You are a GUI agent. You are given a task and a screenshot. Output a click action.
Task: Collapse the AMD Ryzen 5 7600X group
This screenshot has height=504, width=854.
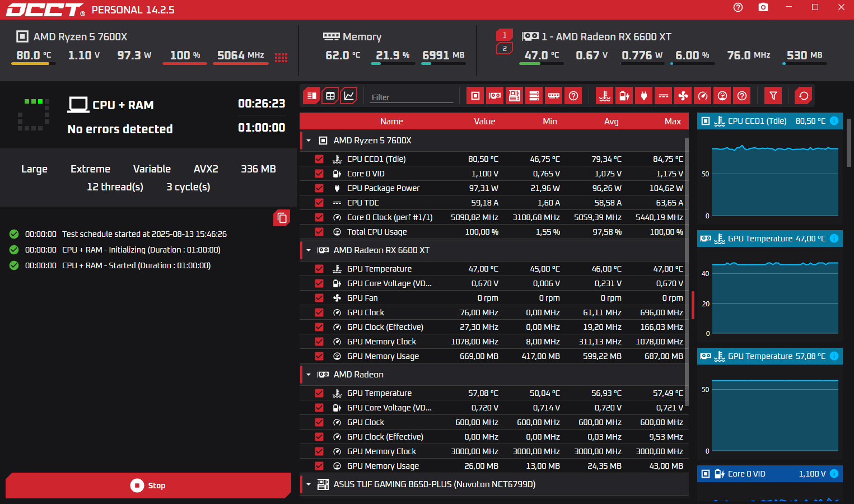pyautogui.click(x=309, y=141)
